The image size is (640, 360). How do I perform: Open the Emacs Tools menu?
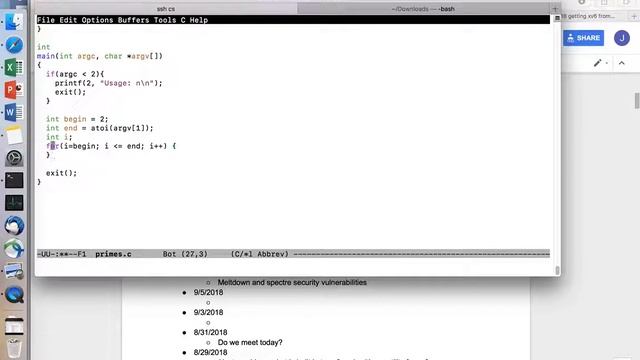tap(165, 20)
